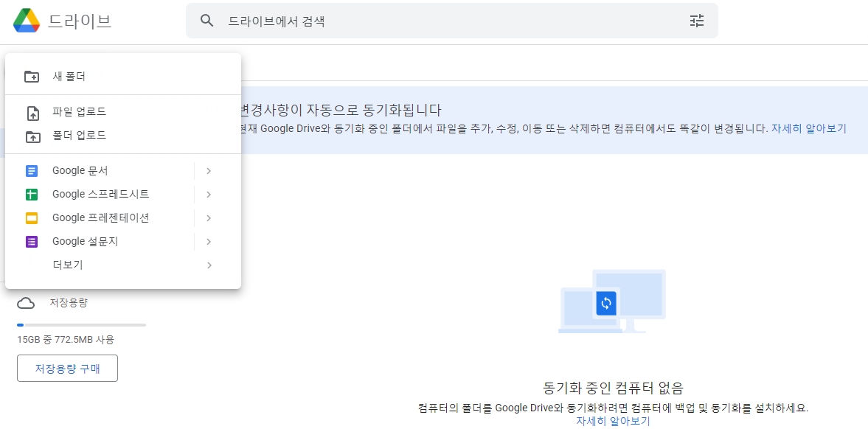Expand the Google 설문지 submenu arrow
This screenshot has height=429, width=868.
209,241
